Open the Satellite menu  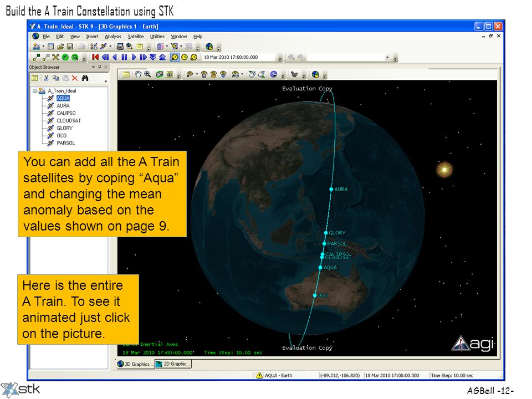click(135, 37)
